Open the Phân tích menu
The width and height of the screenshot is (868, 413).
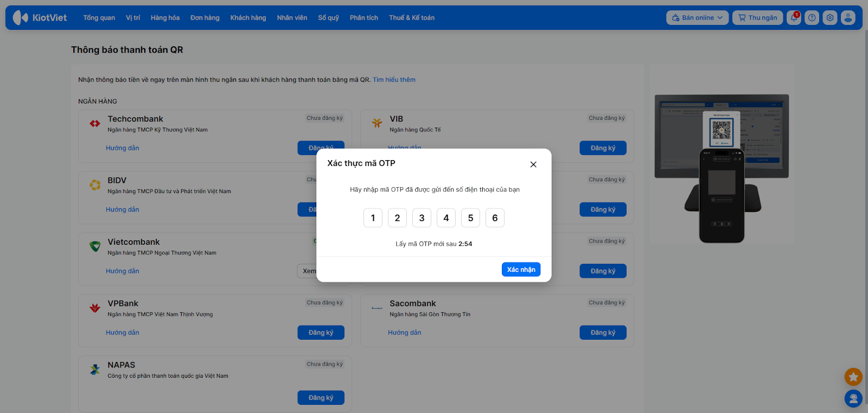pos(364,18)
